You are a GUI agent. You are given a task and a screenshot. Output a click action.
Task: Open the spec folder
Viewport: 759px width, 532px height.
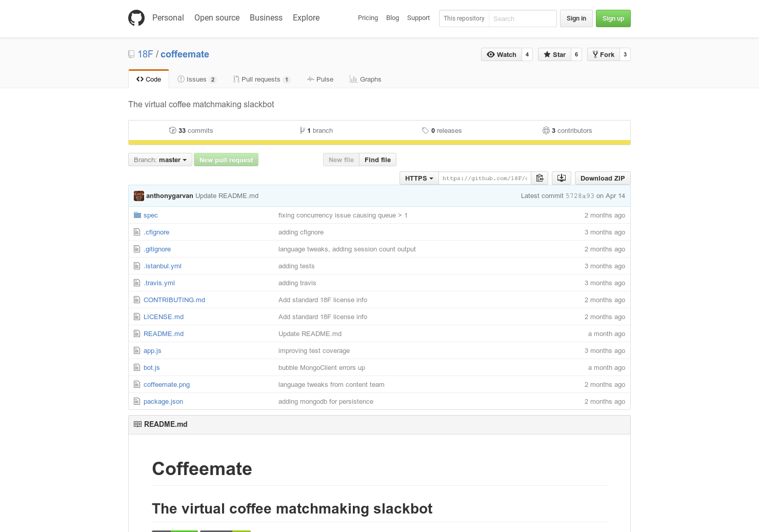[x=151, y=215]
